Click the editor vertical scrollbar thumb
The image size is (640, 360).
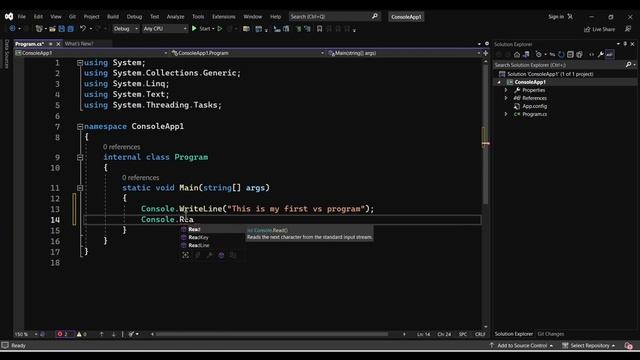point(485,135)
